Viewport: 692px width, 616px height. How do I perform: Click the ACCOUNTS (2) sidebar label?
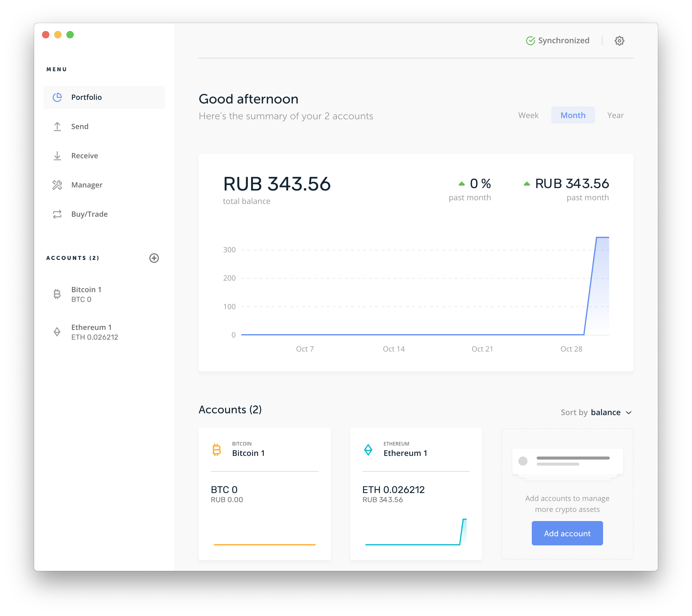pyautogui.click(x=72, y=258)
